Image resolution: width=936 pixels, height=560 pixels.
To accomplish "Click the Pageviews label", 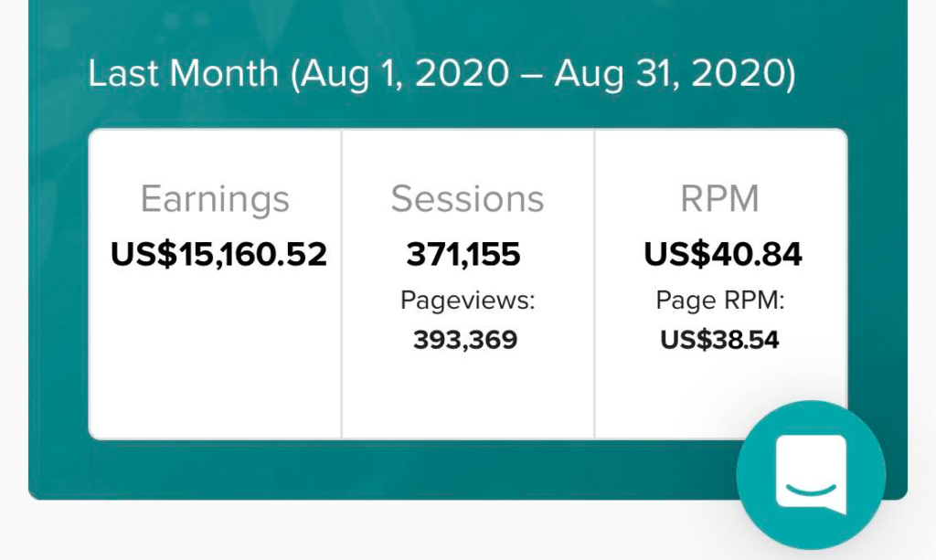I will (x=467, y=301).
